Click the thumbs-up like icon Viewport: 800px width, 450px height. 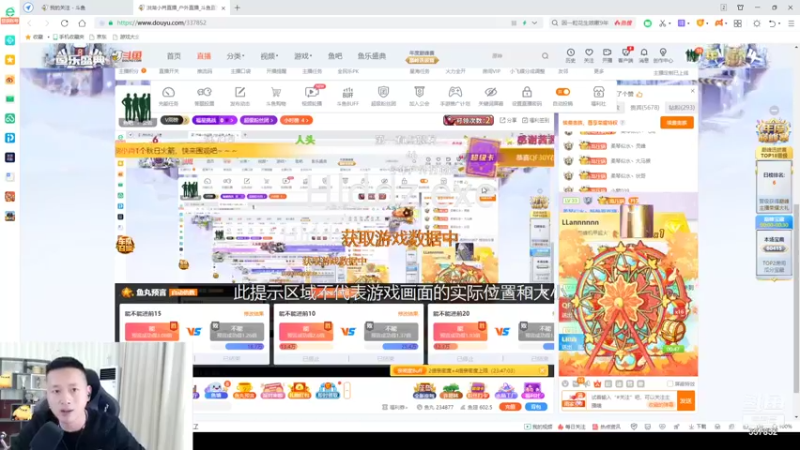(x=639, y=94)
